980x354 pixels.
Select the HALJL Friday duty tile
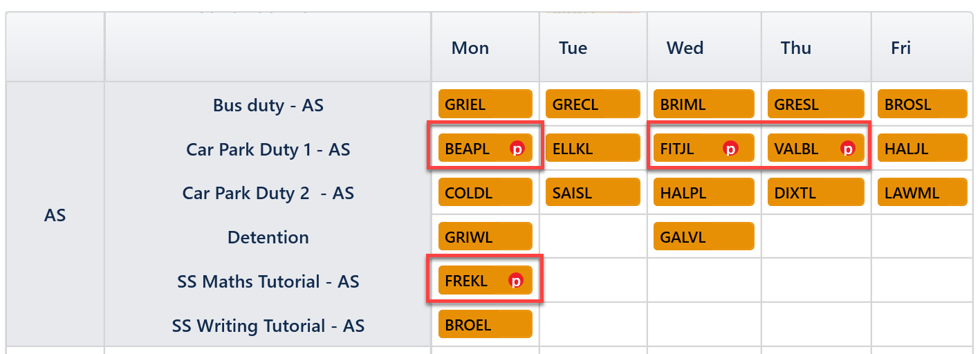pyautogui.click(x=922, y=149)
